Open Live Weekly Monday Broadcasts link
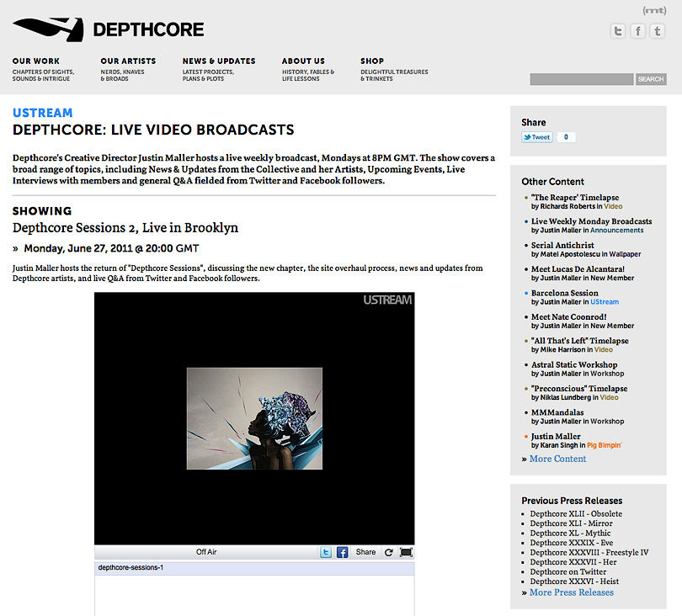682x616 pixels. pyautogui.click(x=591, y=221)
